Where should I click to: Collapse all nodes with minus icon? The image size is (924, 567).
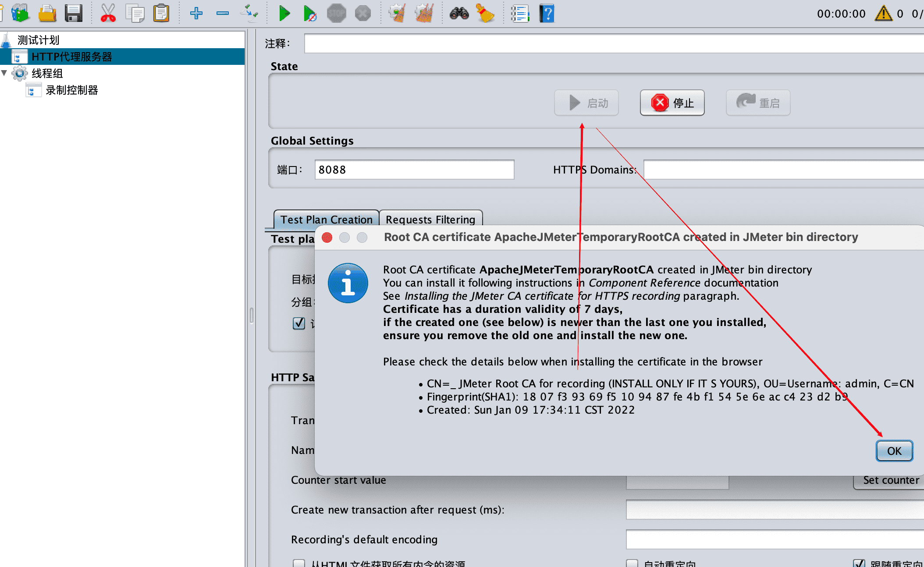point(223,13)
